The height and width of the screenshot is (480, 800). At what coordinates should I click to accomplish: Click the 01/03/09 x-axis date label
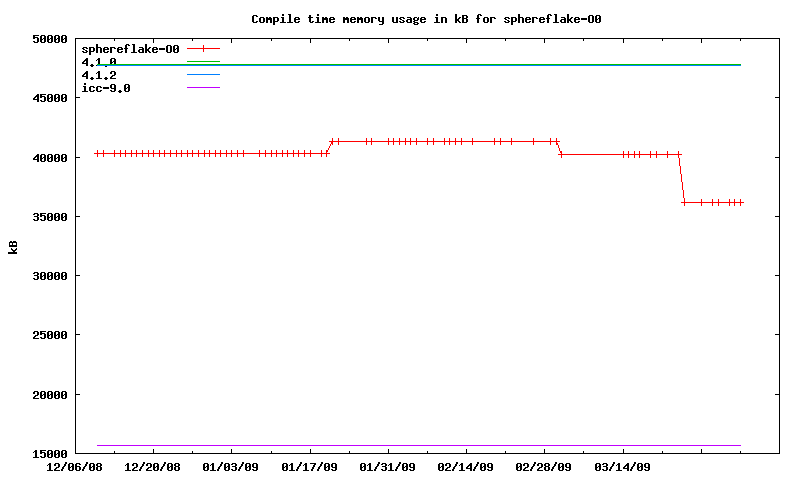pyautogui.click(x=230, y=467)
